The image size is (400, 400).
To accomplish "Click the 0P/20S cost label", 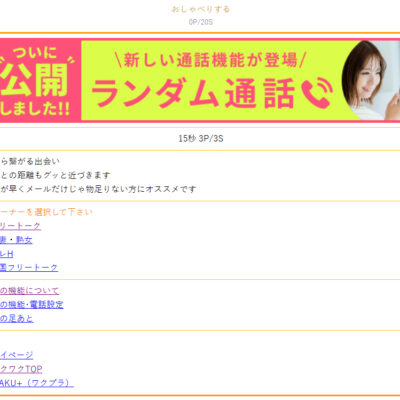I will tap(201, 22).
